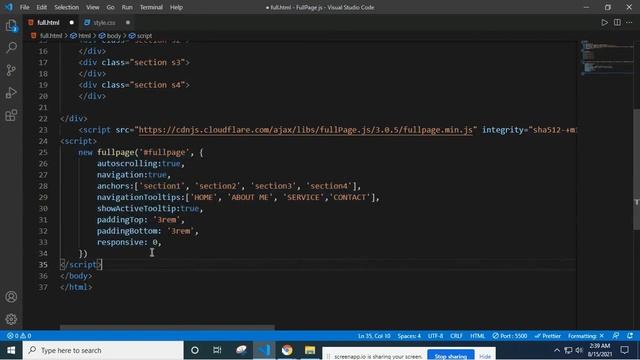The image size is (640, 360).
Task: Open the Windows Start menu
Action: [11, 350]
